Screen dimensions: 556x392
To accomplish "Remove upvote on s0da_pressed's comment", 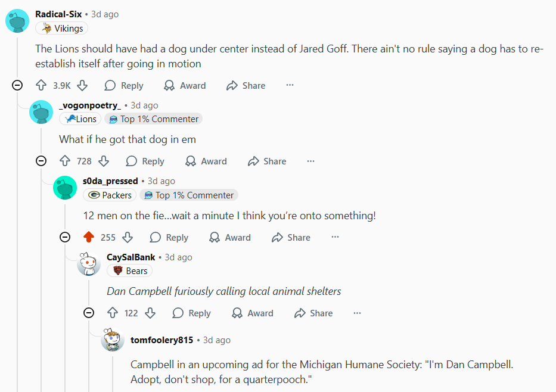I will tap(89, 237).
